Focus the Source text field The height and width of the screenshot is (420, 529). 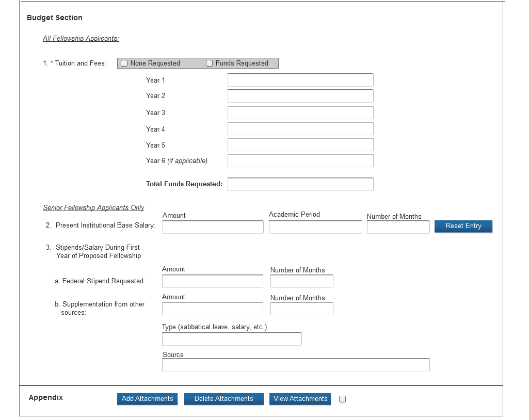point(295,365)
